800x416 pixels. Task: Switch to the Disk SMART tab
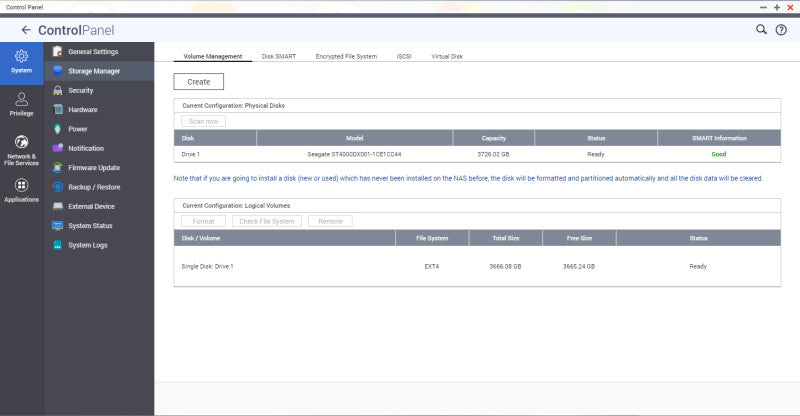tap(279, 56)
